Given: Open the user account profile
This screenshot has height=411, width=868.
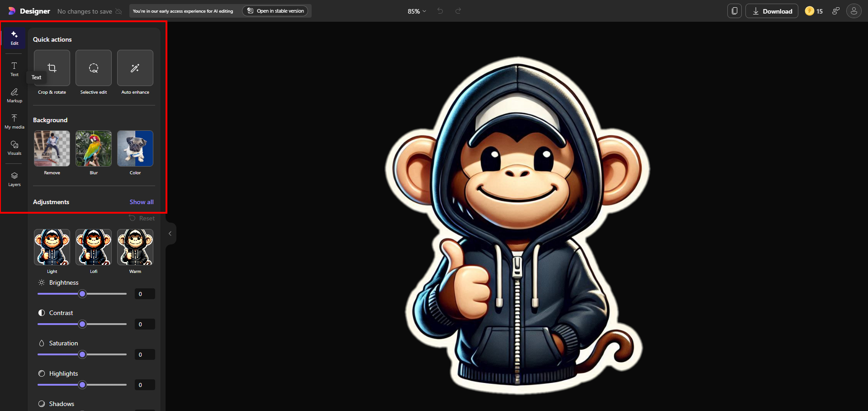Looking at the screenshot, I should 854,11.
